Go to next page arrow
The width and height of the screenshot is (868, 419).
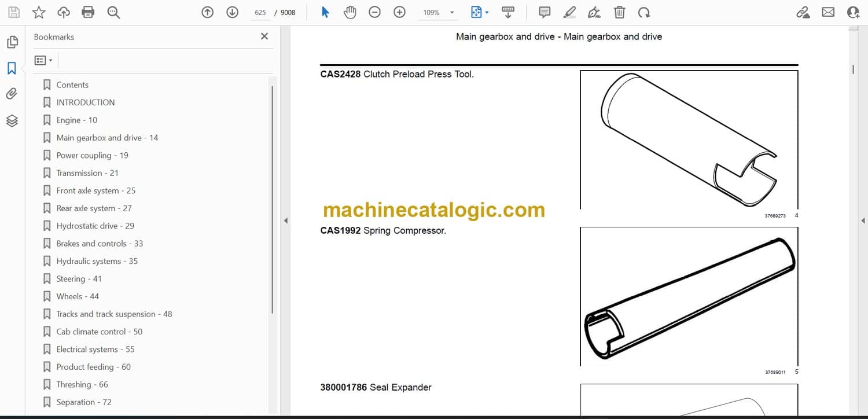point(232,12)
